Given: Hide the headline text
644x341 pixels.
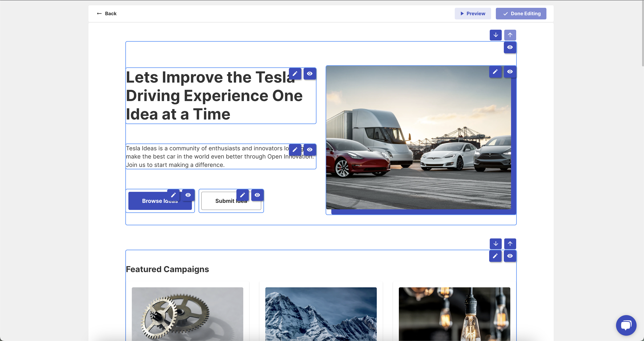Looking at the screenshot, I should point(310,73).
